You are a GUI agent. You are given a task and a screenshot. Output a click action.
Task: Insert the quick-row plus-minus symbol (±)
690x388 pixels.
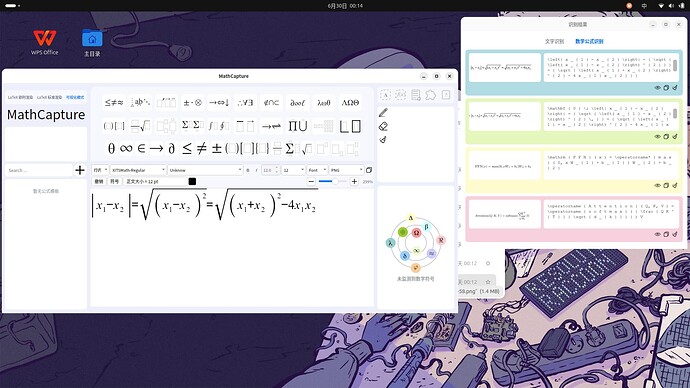(217, 149)
